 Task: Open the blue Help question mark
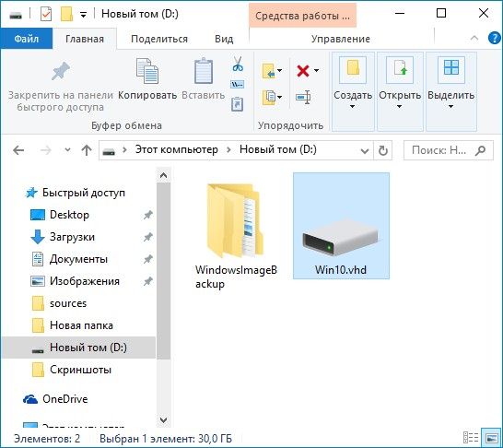494,38
